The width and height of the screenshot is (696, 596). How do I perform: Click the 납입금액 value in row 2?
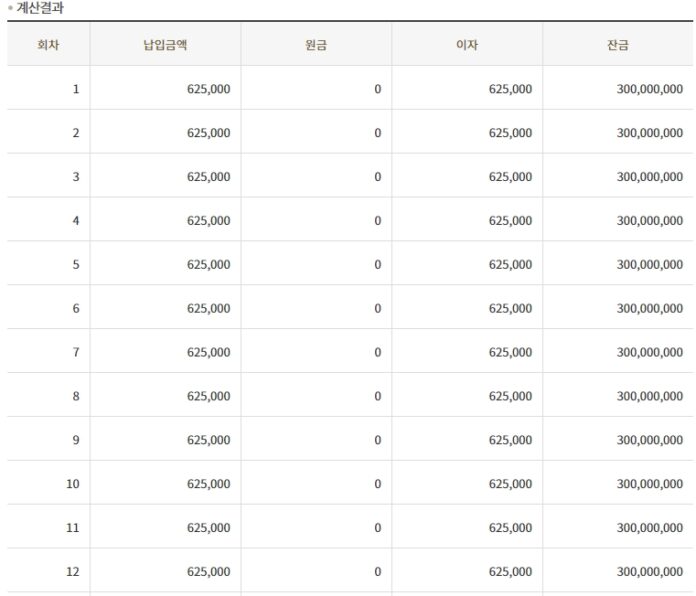pos(208,133)
